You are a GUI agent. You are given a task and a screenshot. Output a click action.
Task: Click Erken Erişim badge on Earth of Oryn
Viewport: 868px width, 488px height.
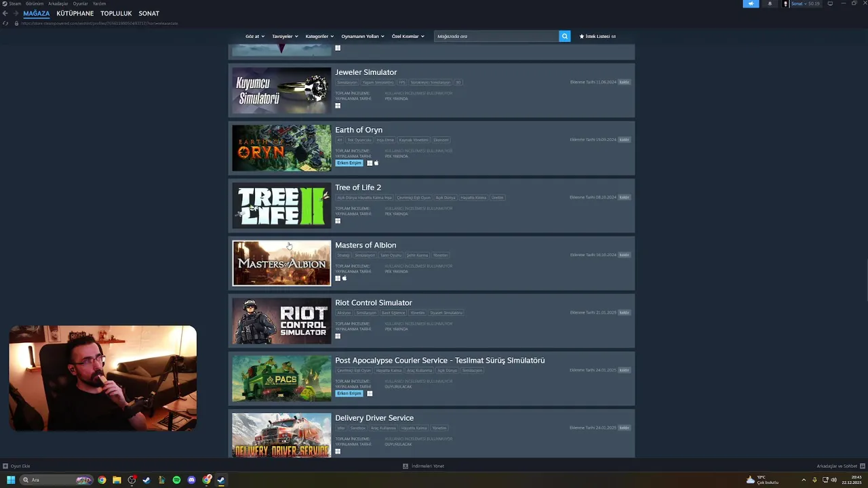point(349,163)
